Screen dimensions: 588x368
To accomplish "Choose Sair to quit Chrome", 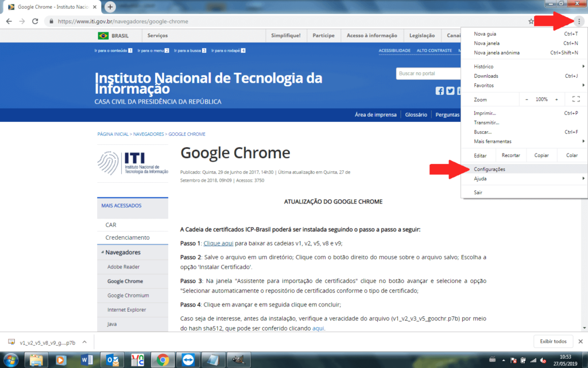I will 524,192.
